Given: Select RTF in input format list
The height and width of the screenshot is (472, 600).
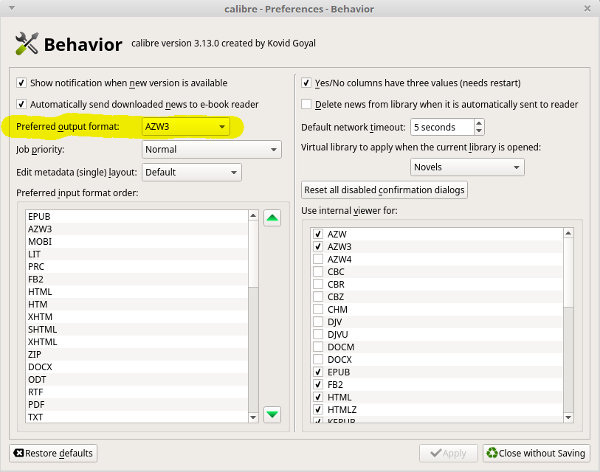Looking at the screenshot, I should (x=137, y=392).
